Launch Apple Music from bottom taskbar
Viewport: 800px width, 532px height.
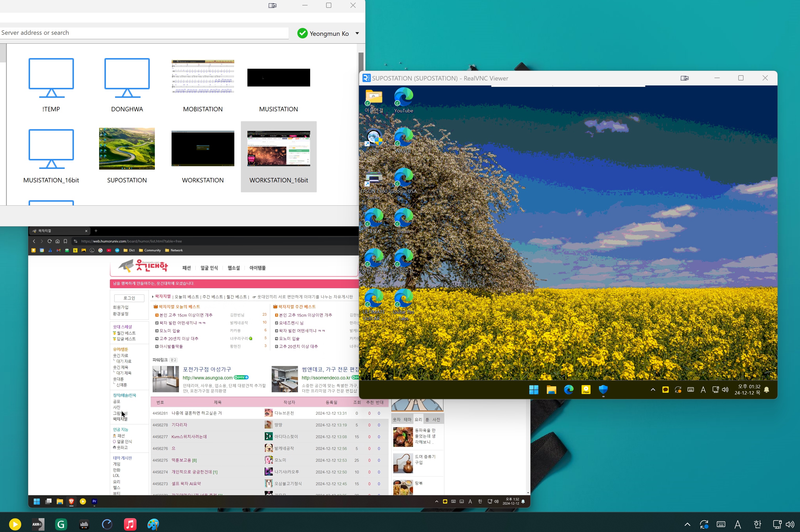pos(130,524)
